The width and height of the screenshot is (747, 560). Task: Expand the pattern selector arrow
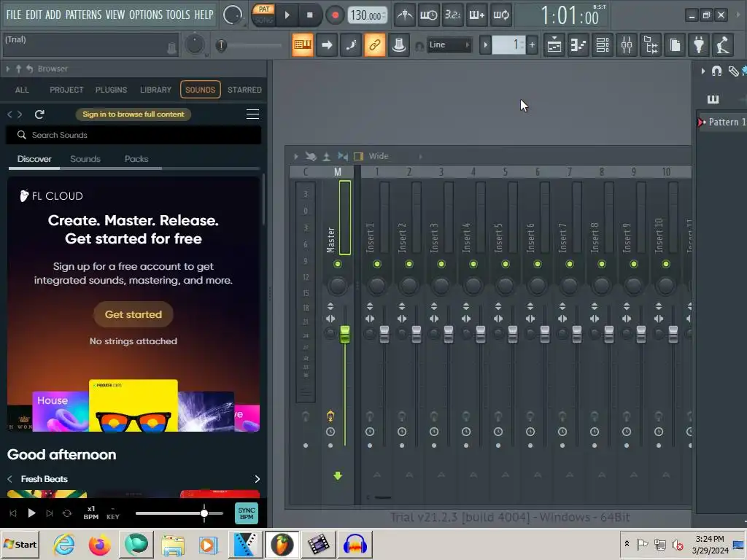pyautogui.click(x=485, y=45)
